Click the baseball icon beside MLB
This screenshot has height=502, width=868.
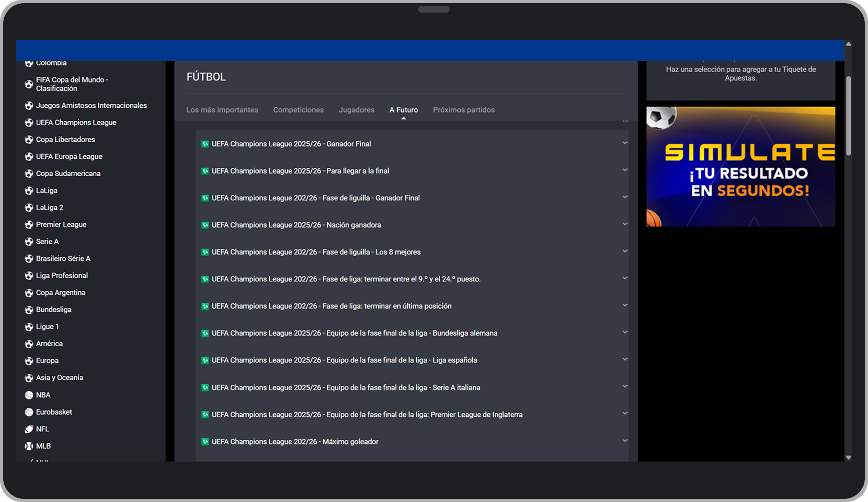(x=29, y=446)
